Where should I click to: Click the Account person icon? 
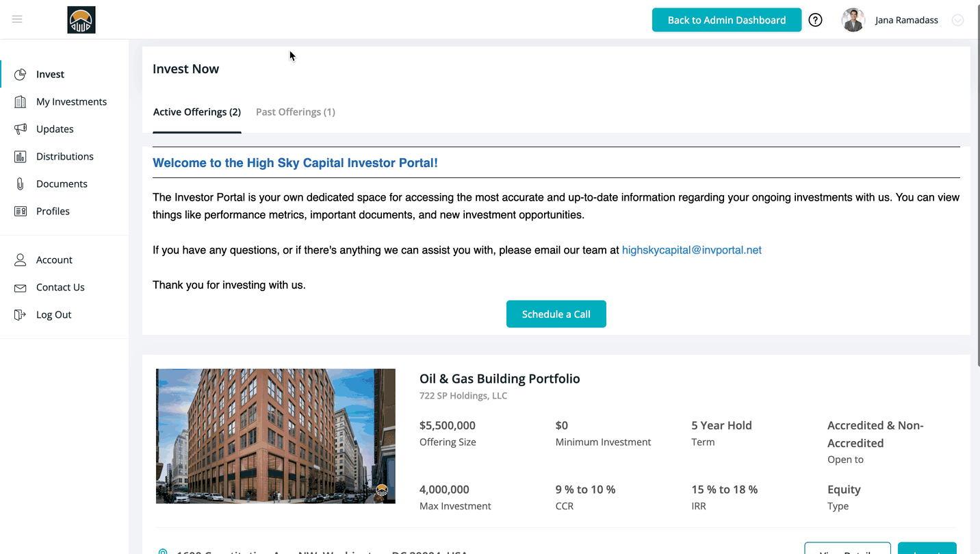(x=21, y=260)
